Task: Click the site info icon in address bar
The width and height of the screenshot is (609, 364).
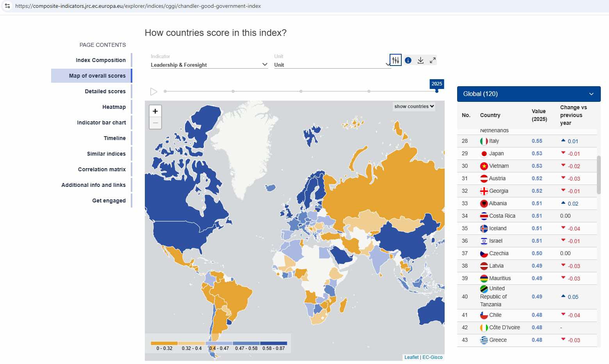Action: (7, 6)
